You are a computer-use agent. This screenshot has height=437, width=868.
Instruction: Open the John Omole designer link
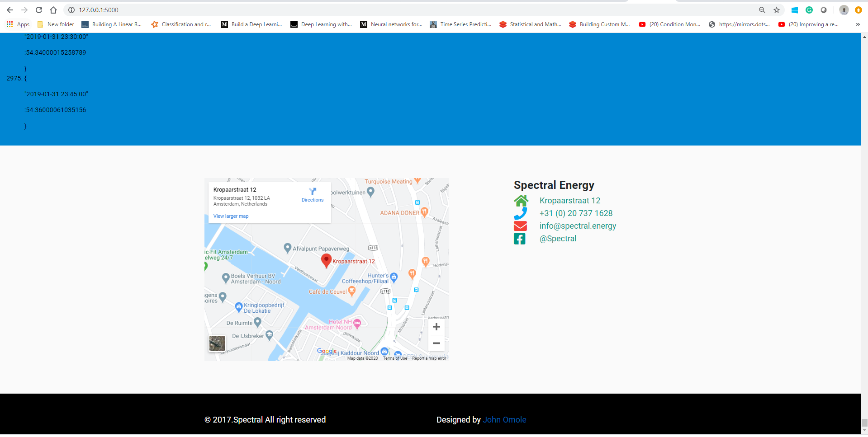(504, 420)
